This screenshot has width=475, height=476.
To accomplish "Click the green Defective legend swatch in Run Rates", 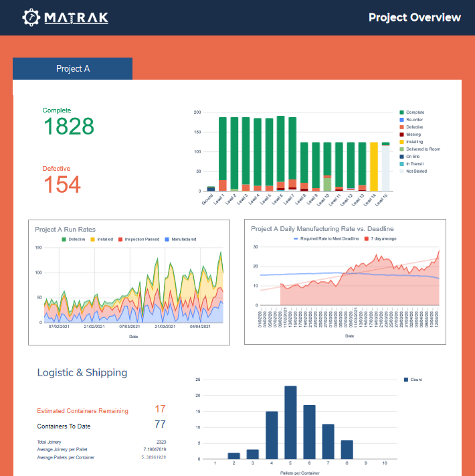I will click(64, 239).
